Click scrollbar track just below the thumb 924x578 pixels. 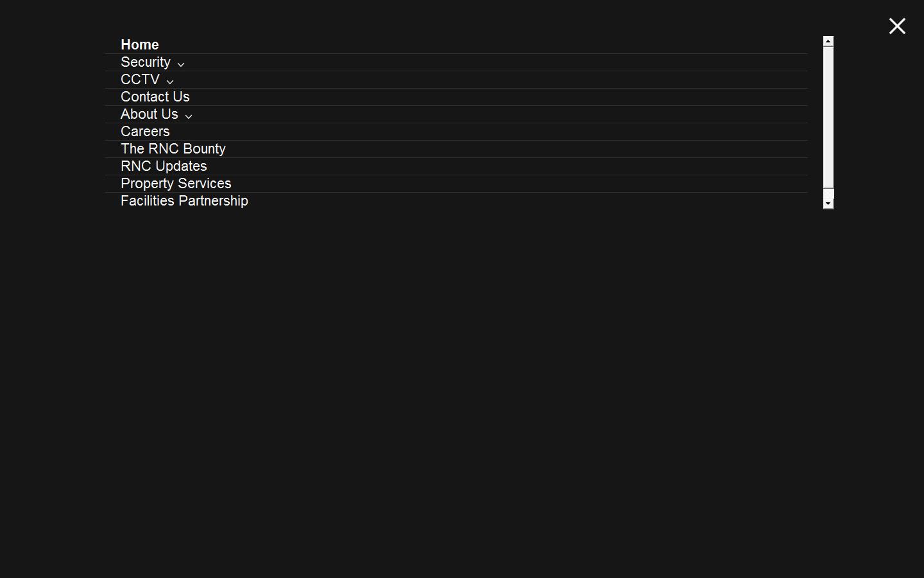[828, 193]
